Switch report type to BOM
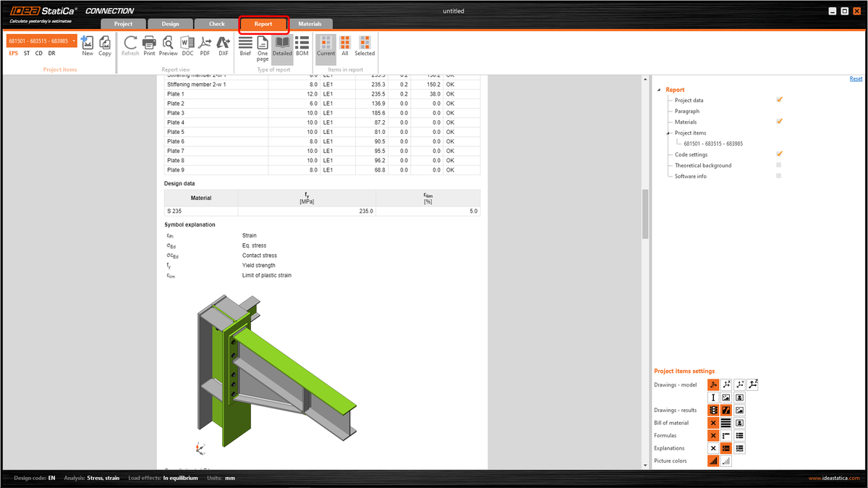Screen dimensions: 868x488 pos(302,46)
